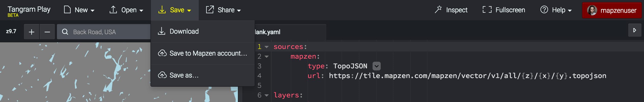Image resolution: width=644 pixels, height=102 pixels.
Task: Click the mapzenuser avatar
Action: 592,10
